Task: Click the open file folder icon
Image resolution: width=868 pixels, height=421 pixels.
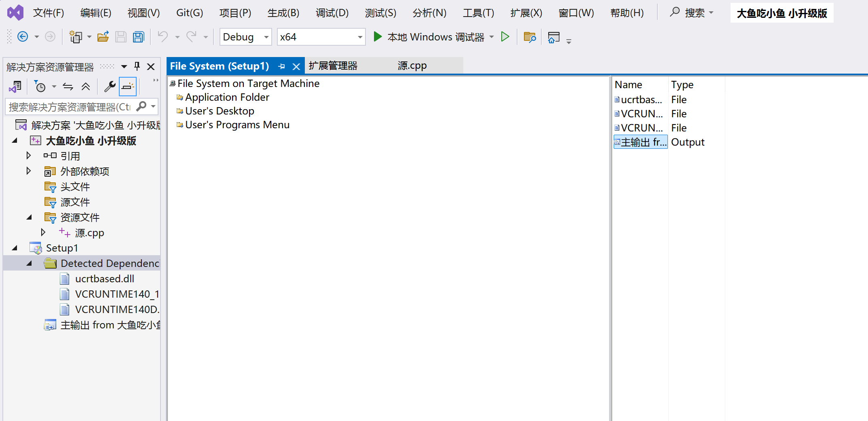Action: coord(103,37)
